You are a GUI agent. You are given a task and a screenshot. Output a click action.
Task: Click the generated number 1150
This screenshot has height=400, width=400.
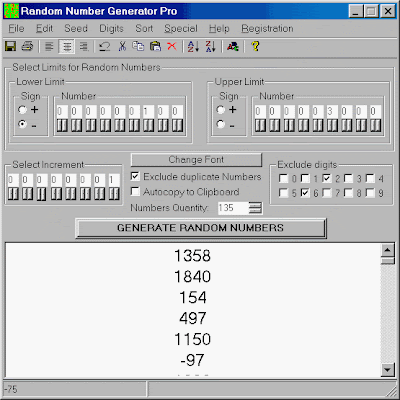[193, 339]
